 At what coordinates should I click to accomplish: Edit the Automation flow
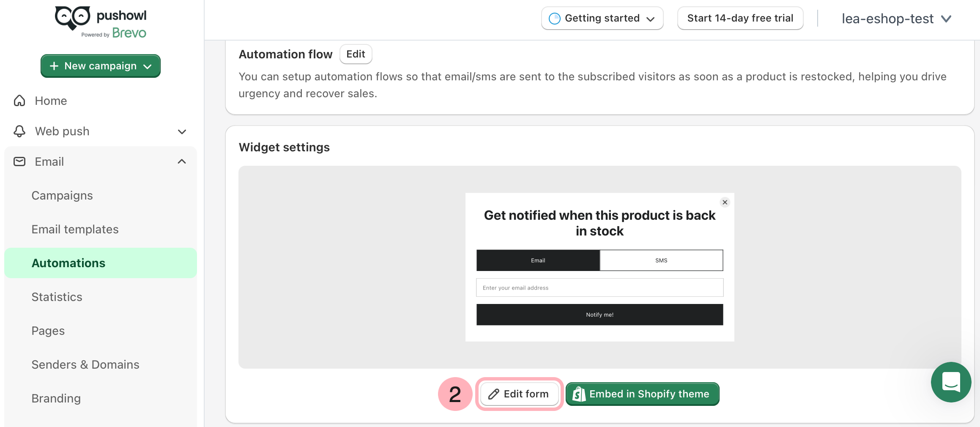[x=355, y=54]
